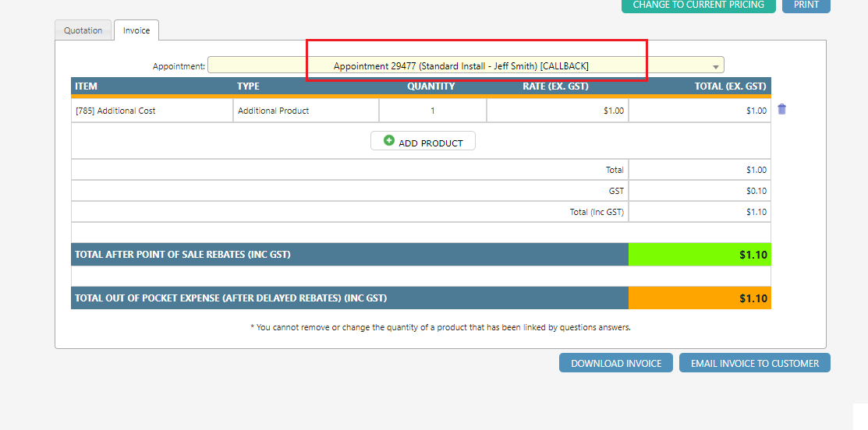Click the Add Product button

coord(423,142)
